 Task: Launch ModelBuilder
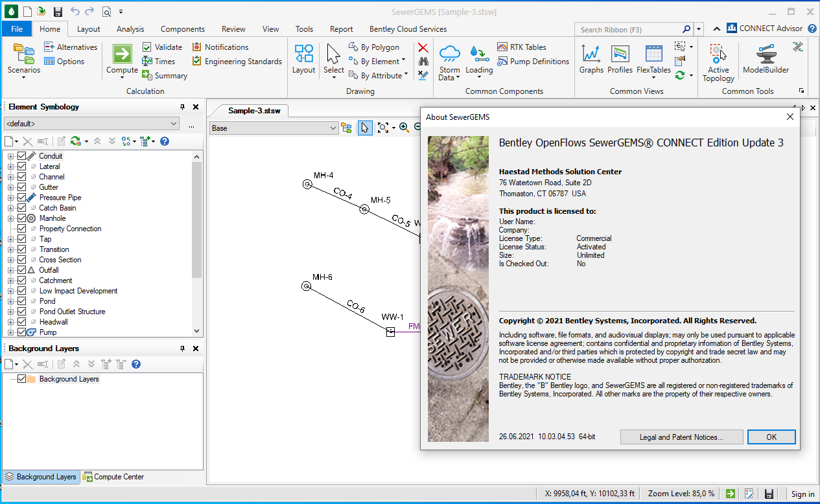(766, 60)
